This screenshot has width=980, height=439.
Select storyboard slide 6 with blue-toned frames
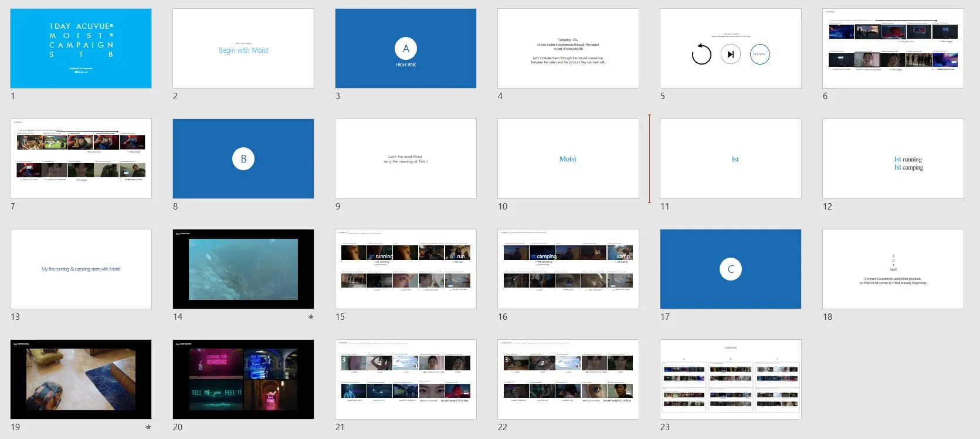pos(893,49)
